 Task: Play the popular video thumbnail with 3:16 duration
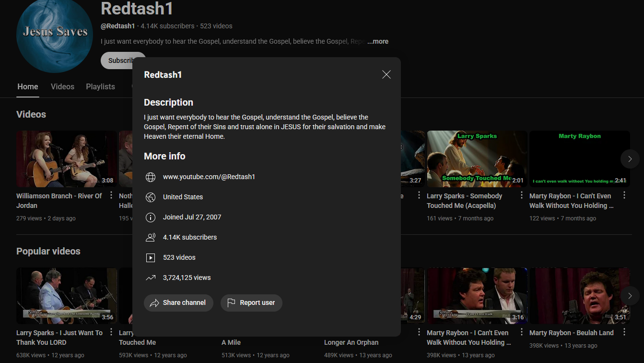pyautogui.click(x=477, y=296)
